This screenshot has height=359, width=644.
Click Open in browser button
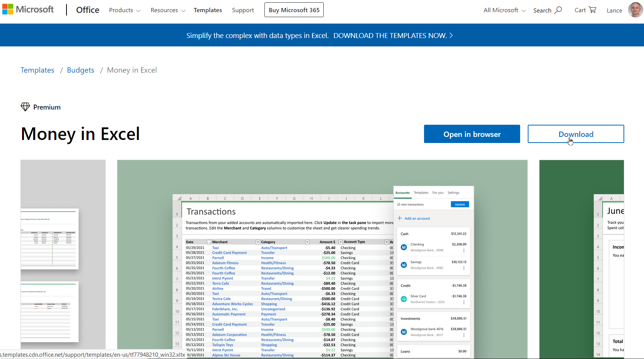472,134
